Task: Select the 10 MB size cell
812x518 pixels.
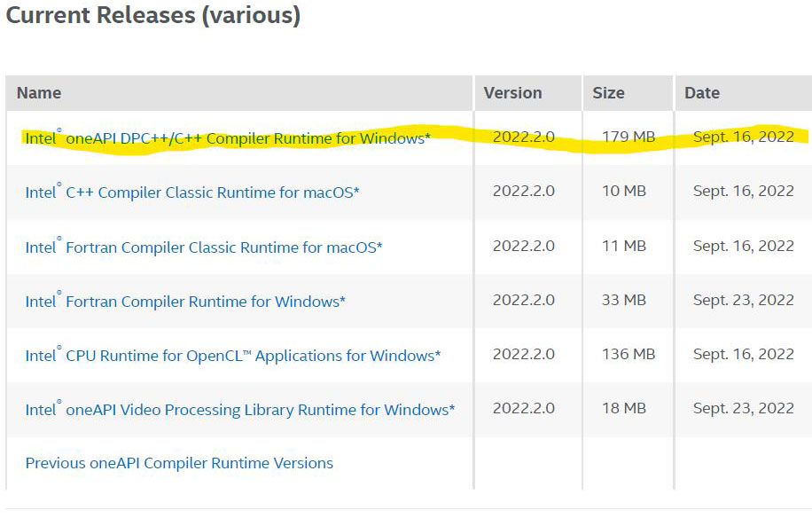Action: pos(624,191)
